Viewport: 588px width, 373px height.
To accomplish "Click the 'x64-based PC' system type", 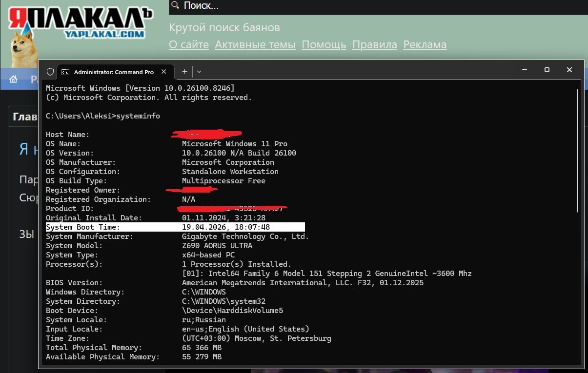I will (x=208, y=255).
